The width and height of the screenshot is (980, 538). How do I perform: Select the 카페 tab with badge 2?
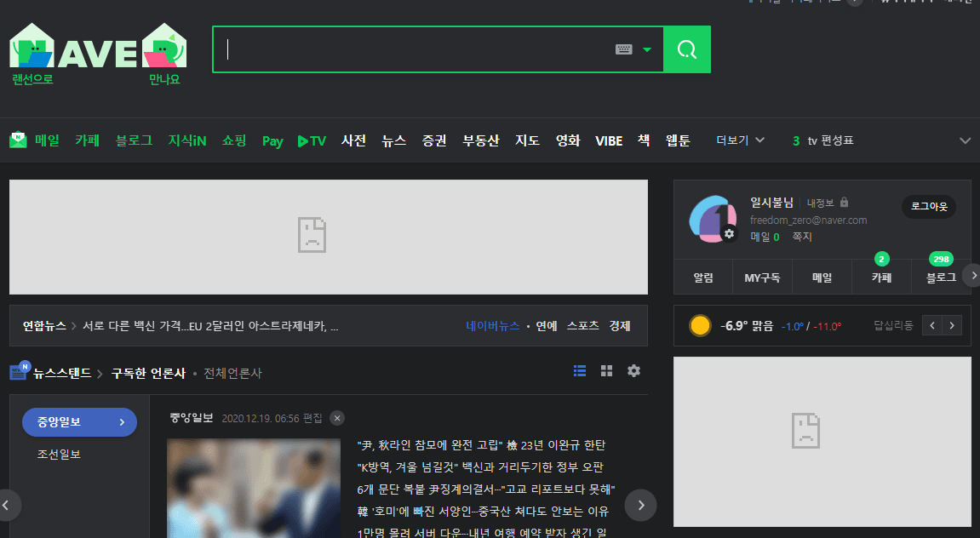pyautogui.click(x=881, y=278)
